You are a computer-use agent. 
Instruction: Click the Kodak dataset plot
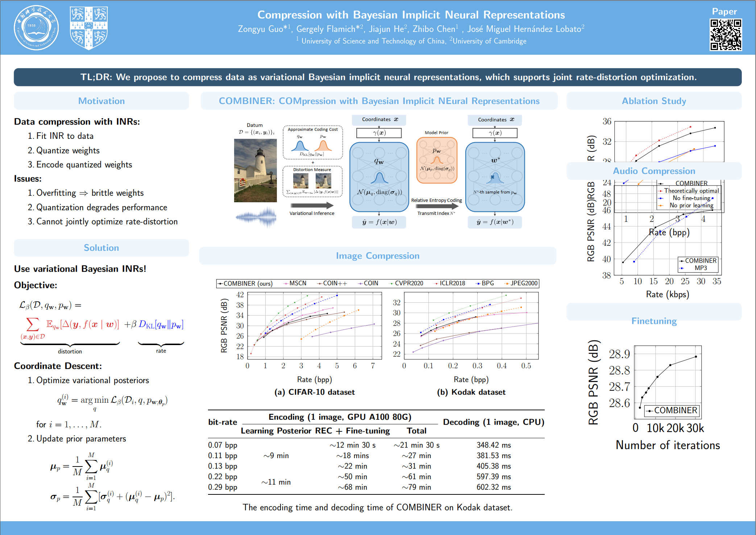[x=471, y=325]
